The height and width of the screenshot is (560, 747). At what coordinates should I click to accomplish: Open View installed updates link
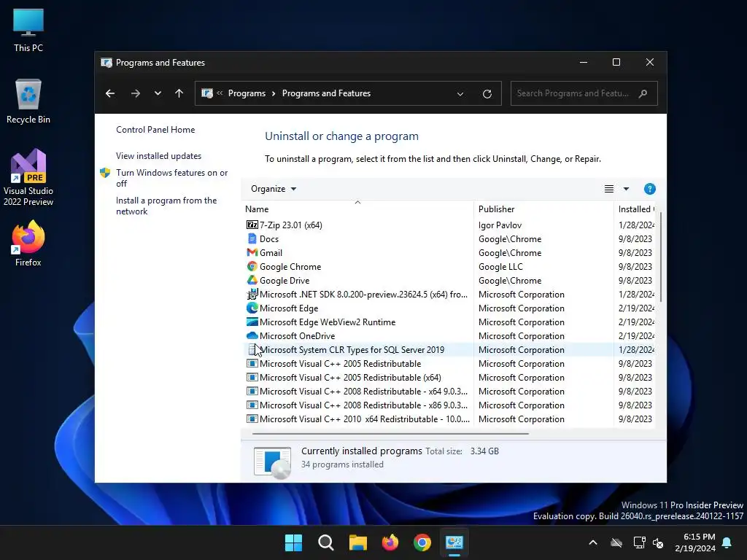158,156
